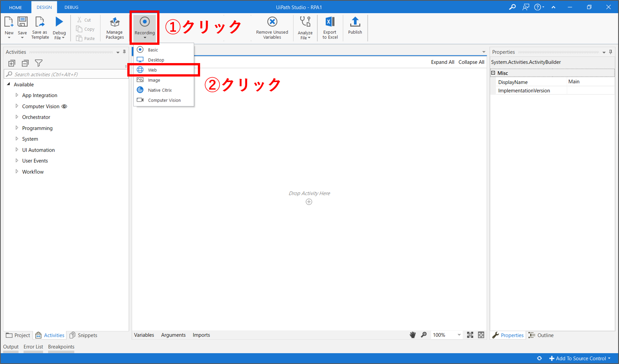Open the Variables panel
619x364 pixels.
(x=144, y=335)
